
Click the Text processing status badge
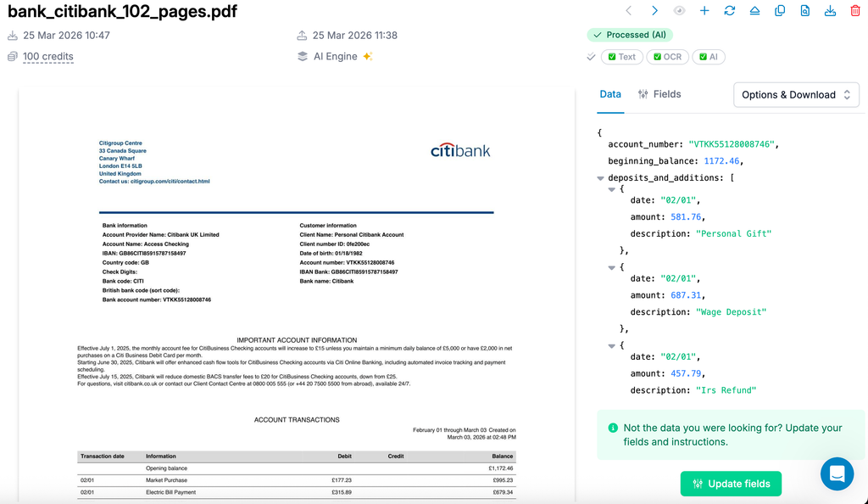coord(621,57)
